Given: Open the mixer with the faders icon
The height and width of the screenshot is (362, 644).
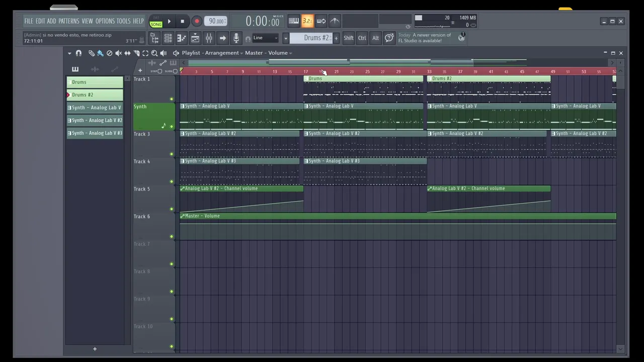Looking at the screenshot, I should (x=209, y=38).
